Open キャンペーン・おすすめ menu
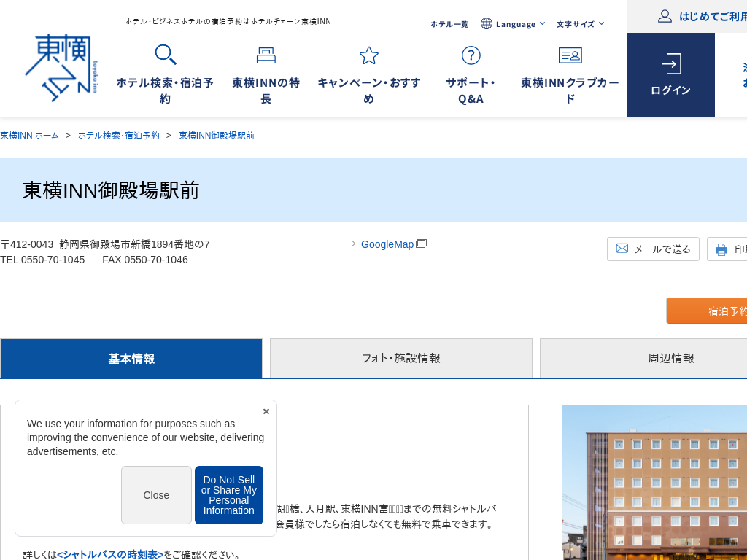 [x=368, y=90]
